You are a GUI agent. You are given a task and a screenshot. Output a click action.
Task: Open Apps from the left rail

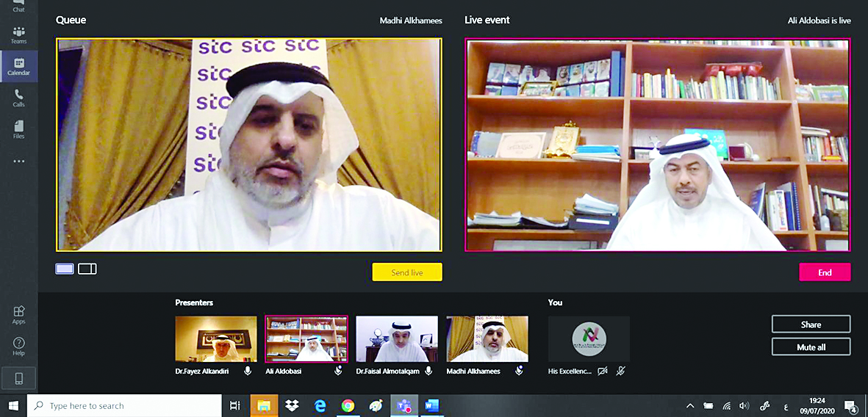coord(18,315)
